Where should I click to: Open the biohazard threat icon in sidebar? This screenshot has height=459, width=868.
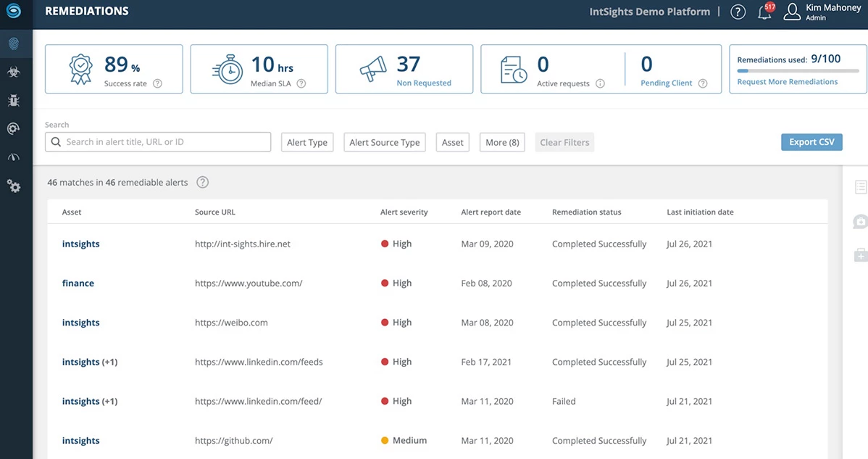click(x=14, y=72)
